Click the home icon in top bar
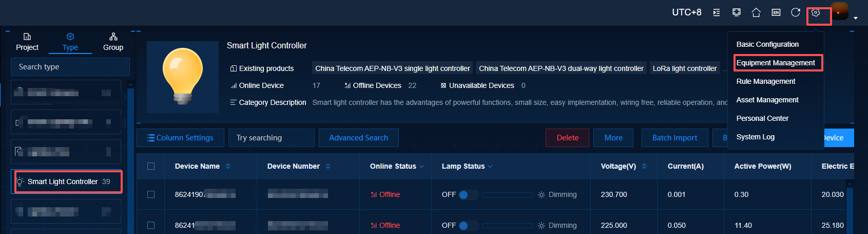868x234 pixels. pyautogui.click(x=756, y=12)
